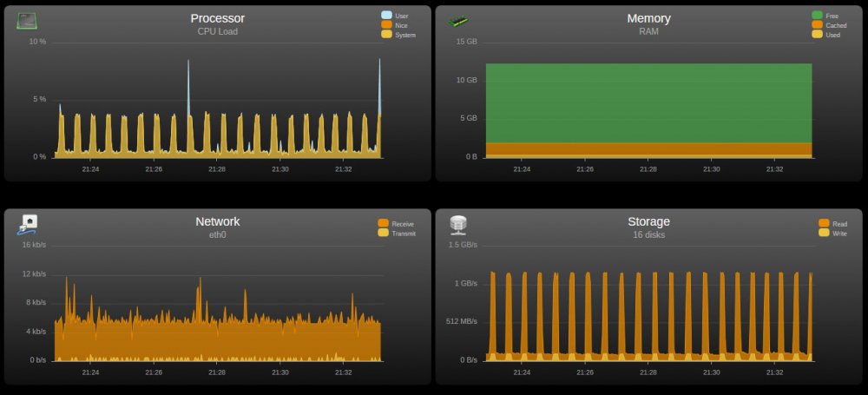This screenshot has height=395, width=868.
Task: Click the 21:26 time label in Storage chart
Action: click(584, 372)
